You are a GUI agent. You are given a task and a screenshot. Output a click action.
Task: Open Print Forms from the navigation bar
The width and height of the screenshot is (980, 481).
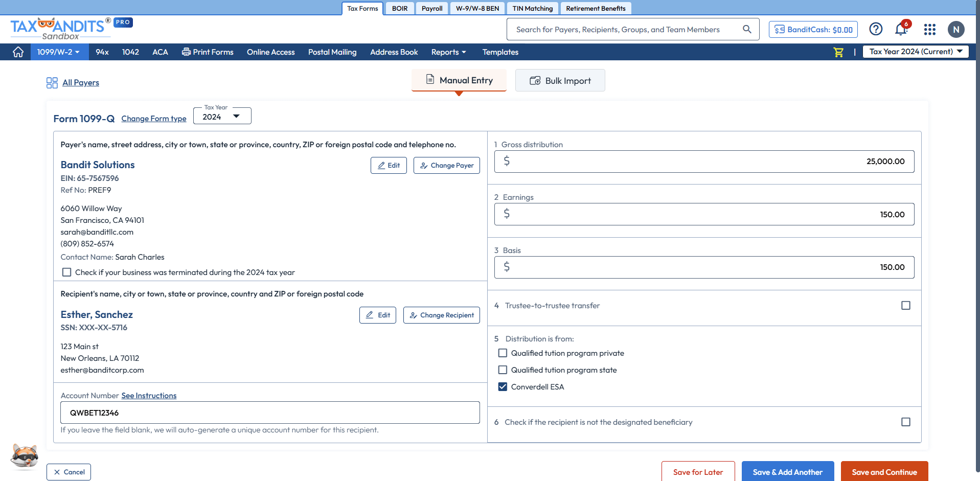coord(208,52)
